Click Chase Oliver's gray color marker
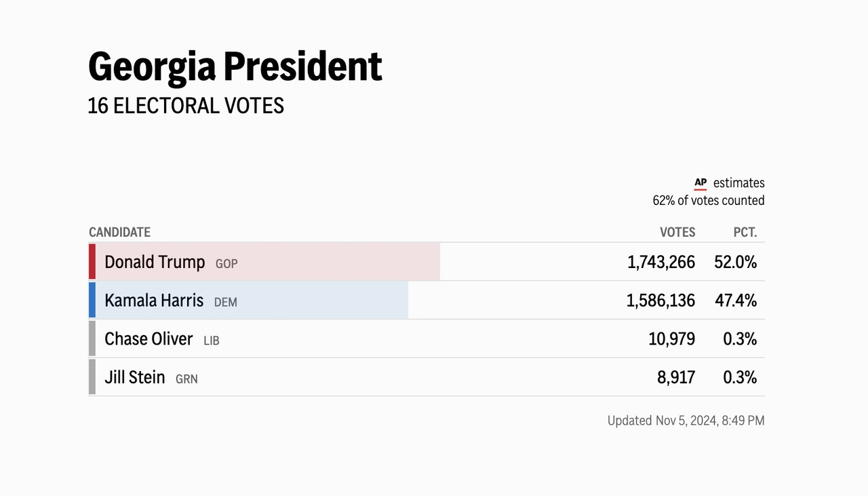 pyautogui.click(x=92, y=339)
